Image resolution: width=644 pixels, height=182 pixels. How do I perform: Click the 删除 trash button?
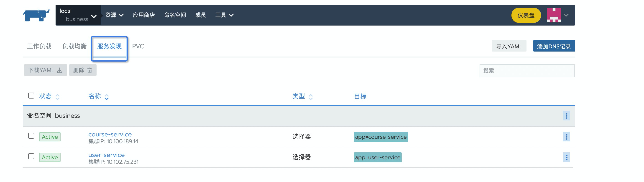[83, 70]
